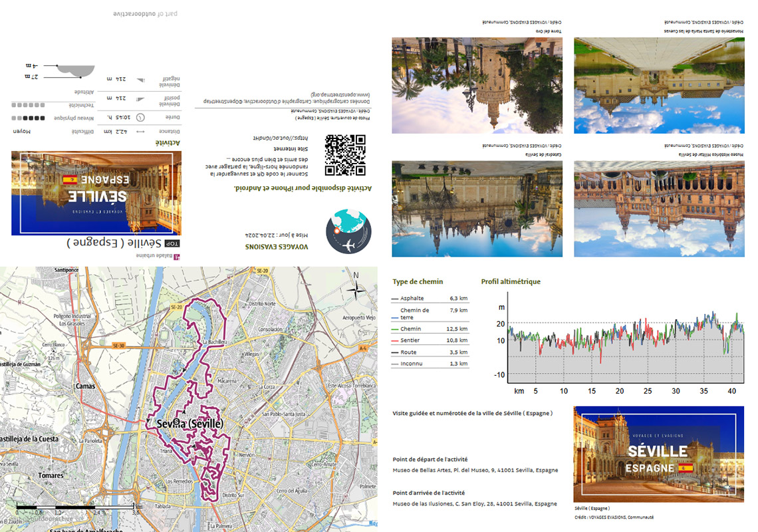The width and height of the screenshot is (758, 532).
Task: Click the 'Moyen' difficulty value
Action: pyautogui.click(x=21, y=132)
